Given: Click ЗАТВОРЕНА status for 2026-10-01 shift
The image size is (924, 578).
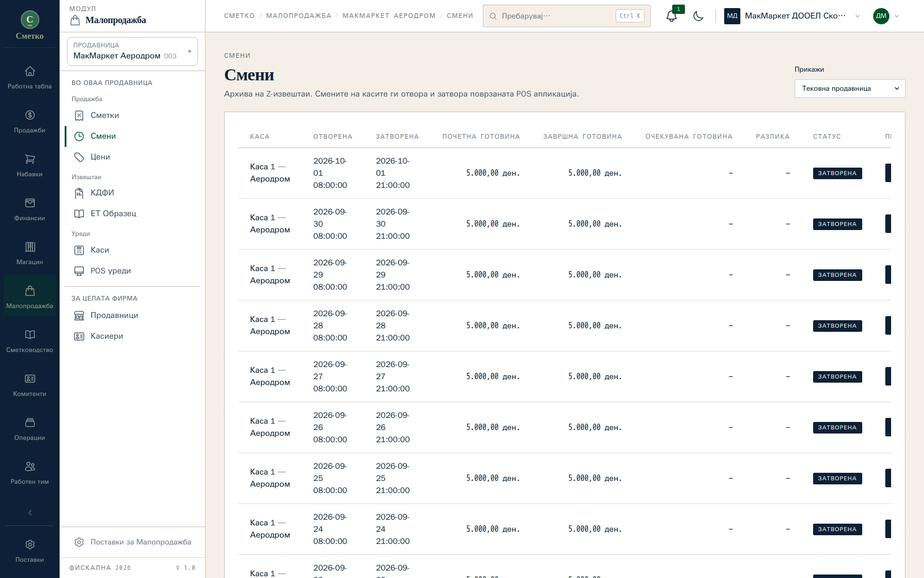Looking at the screenshot, I should click(837, 173).
